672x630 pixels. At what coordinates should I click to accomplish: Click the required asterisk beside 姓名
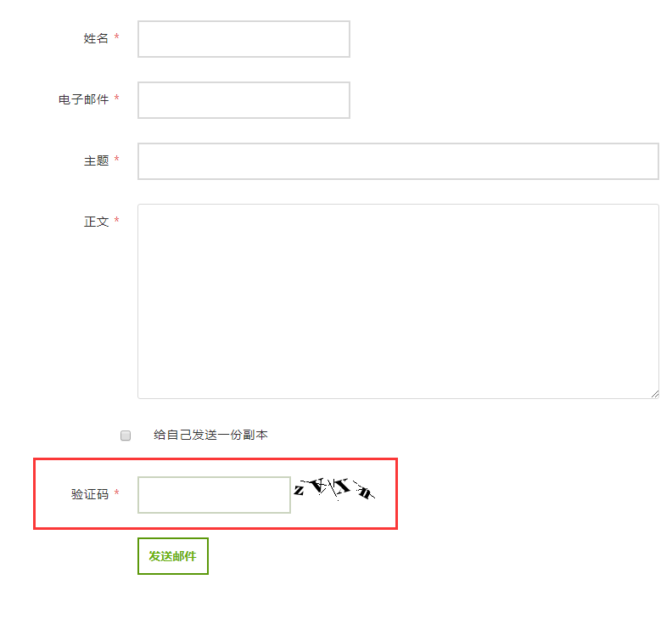click(116, 38)
